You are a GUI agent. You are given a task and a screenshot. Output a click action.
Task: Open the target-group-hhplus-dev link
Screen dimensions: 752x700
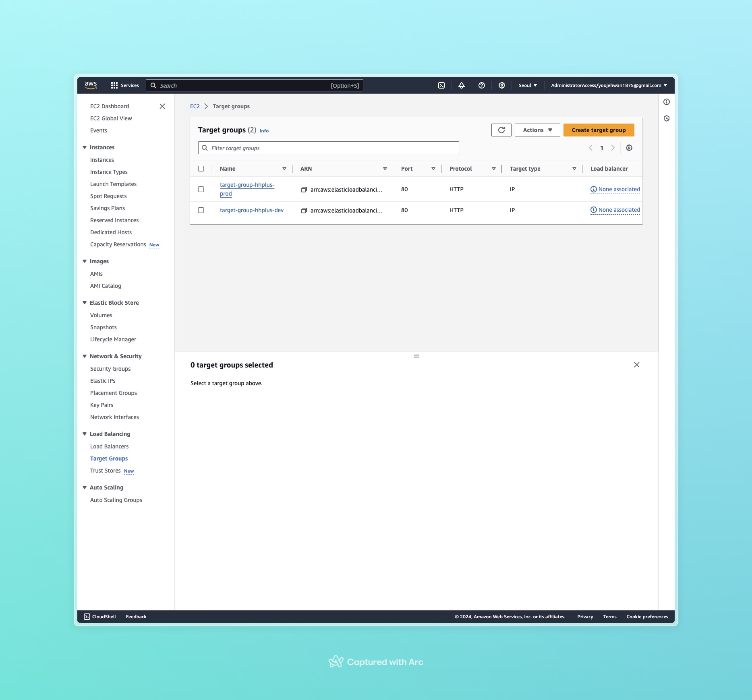coord(252,210)
